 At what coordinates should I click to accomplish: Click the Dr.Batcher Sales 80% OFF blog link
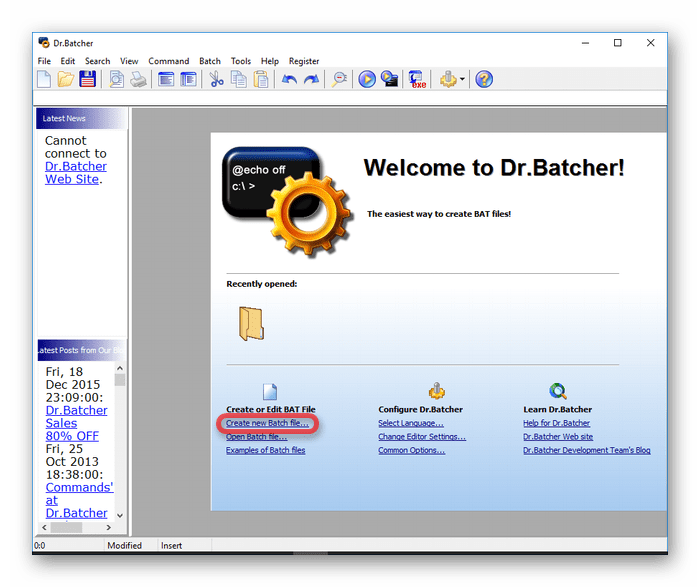tap(76, 423)
